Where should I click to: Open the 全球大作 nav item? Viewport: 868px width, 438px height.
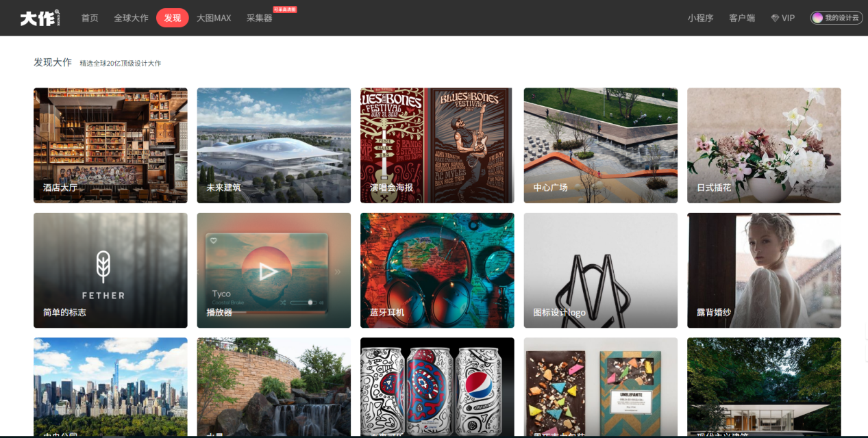[x=131, y=18]
